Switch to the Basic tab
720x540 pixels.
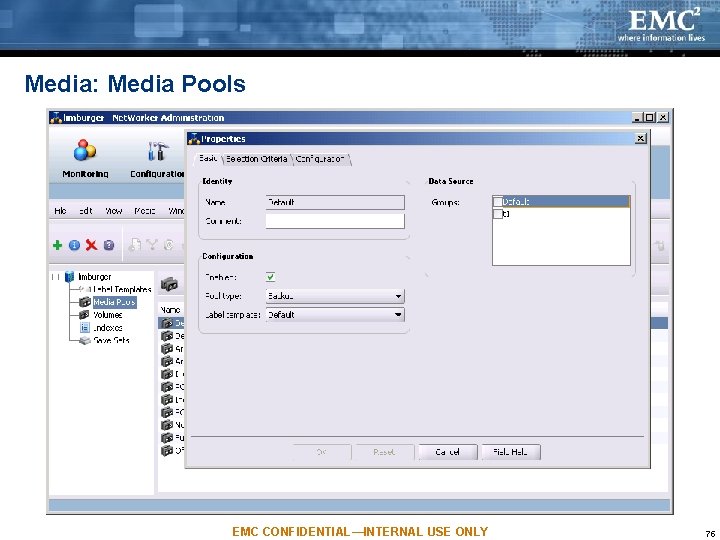208,158
